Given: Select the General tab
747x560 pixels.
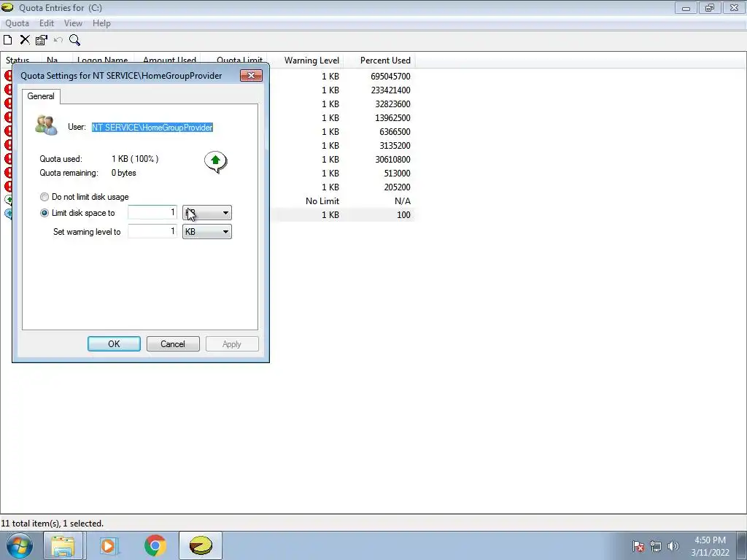Looking at the screenshot, I should (x=41, y=96).
